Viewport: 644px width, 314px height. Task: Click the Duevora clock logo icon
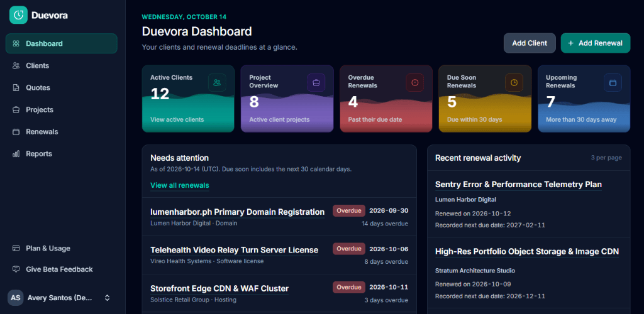tap(18, 15)
